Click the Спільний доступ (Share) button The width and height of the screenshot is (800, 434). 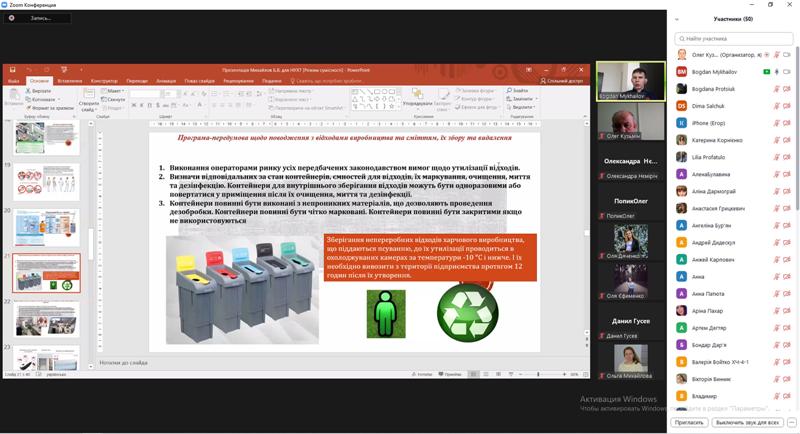tap(562, 81)
